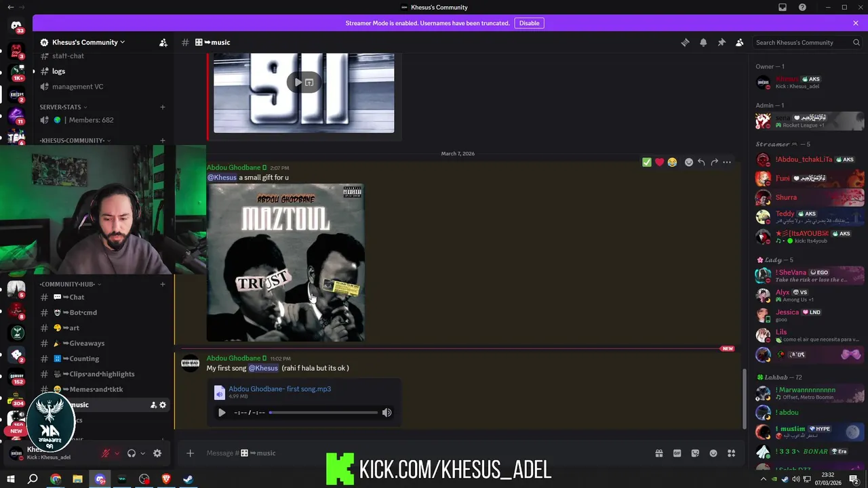The width and height of the screenshot is (868, 488).
Task: Open microphone input options arrow
Action: 117,453
